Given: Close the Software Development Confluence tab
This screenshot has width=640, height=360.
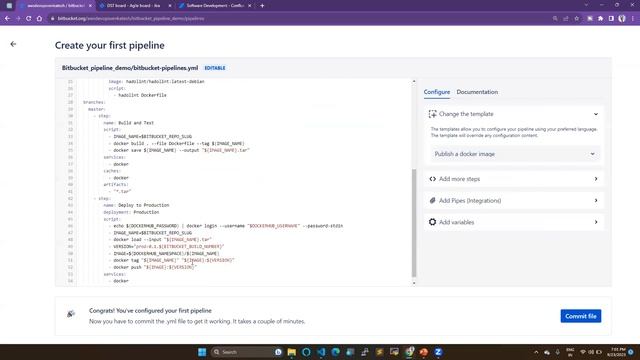Looking at the screenshot, I should pyautogui.click(x=249, y=6).
